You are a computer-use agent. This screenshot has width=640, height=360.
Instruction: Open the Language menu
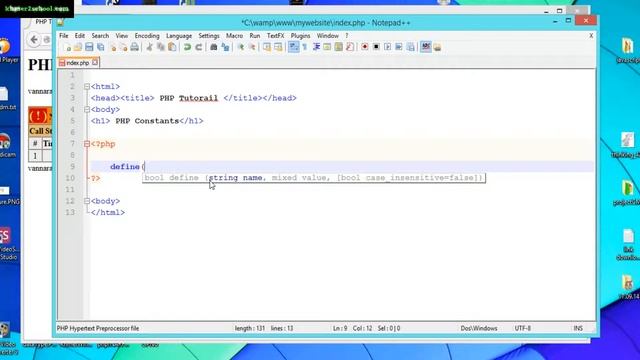tap(179, 36)
